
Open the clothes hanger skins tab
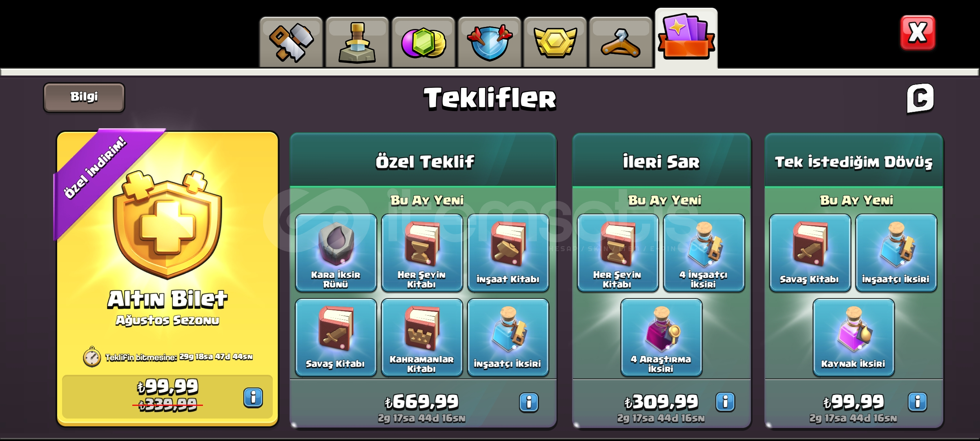tap(621, 42)
